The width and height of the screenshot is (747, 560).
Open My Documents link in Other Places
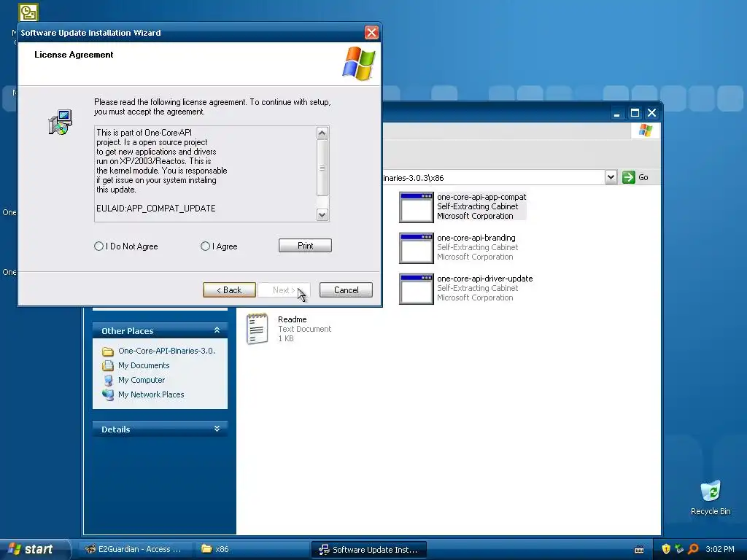144,365
